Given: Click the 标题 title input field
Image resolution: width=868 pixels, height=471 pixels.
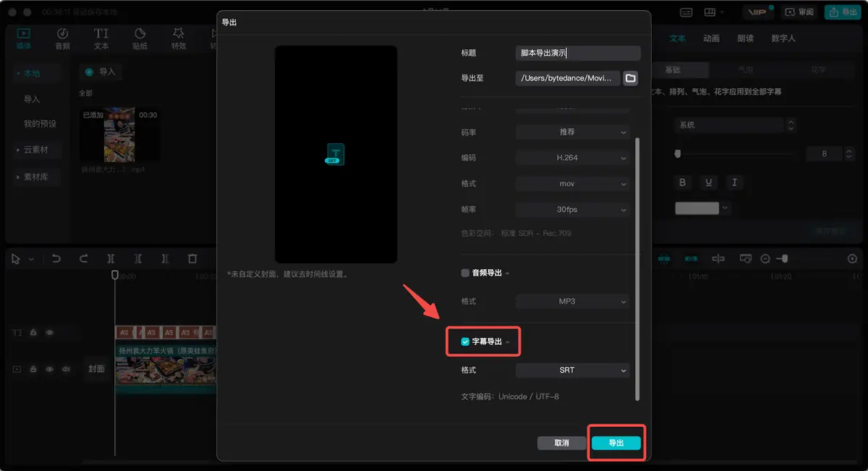Looking at the screenshot, I should (x=578, y=53).
